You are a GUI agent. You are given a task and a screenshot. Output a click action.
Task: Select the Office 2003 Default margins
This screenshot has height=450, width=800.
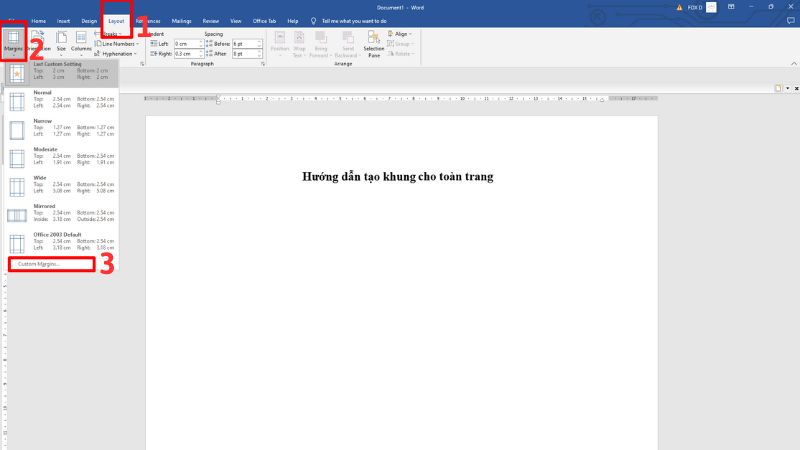[x=60, y=240]
